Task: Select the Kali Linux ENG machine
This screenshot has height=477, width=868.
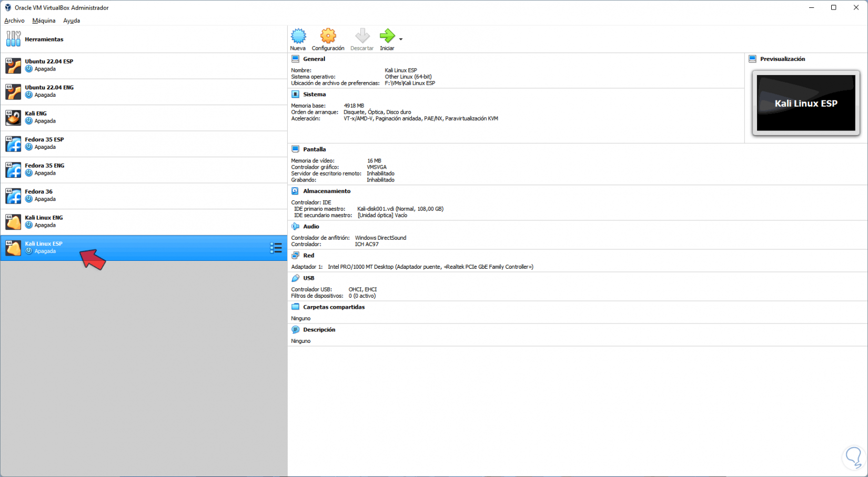Action: click(x=144, y=222)
